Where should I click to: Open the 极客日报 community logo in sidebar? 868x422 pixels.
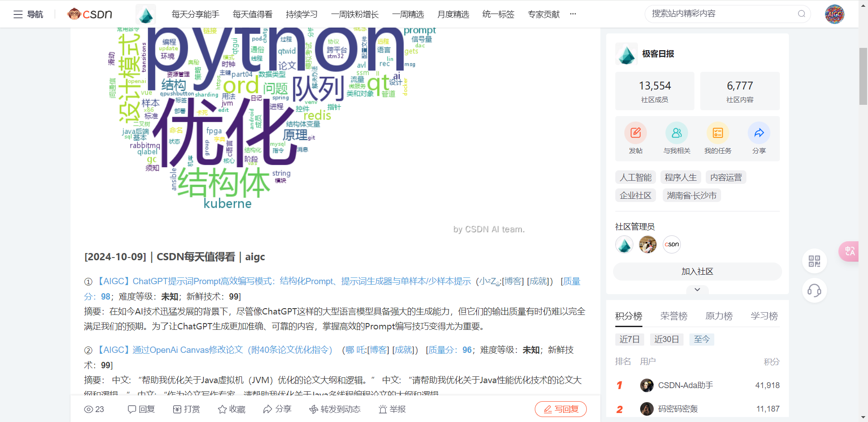[x=627, y=54]
